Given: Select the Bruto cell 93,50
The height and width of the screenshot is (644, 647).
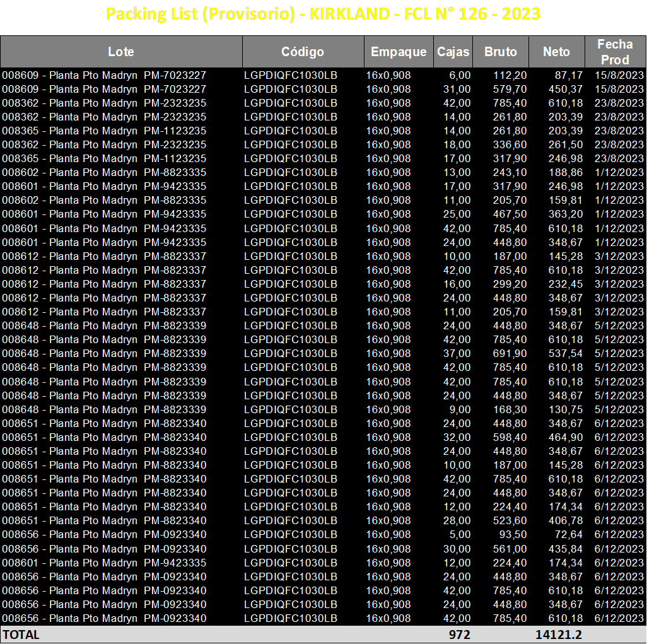Looking at the screenshot, I should click(x=513, y=534).
